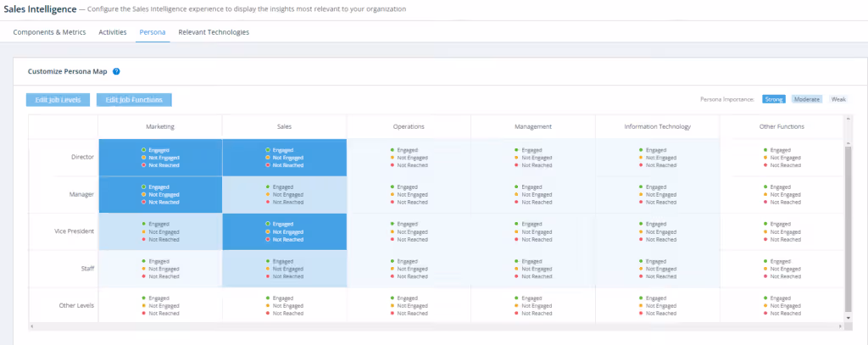Image resolution: width=868 pixels, height=345 pixels.
Task: Select the Persona tab
Action: (x=153, y=32)
